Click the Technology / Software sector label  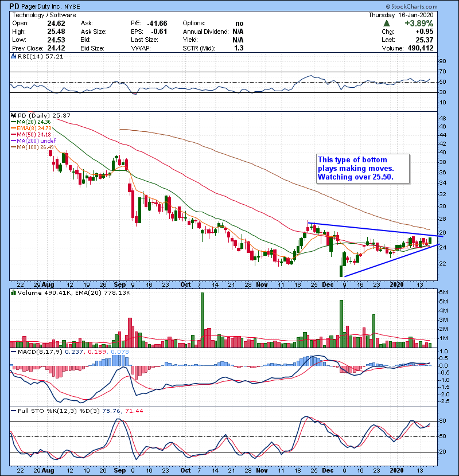pyautogui.click(x=44, y=15)
